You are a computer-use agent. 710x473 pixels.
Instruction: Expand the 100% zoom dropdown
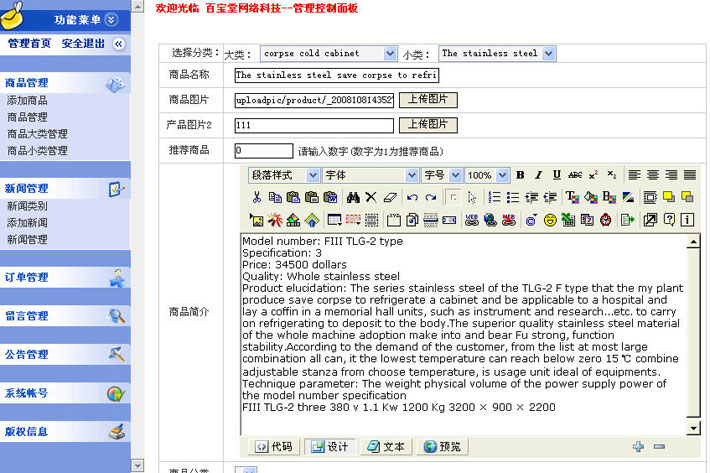click(501, 175)
